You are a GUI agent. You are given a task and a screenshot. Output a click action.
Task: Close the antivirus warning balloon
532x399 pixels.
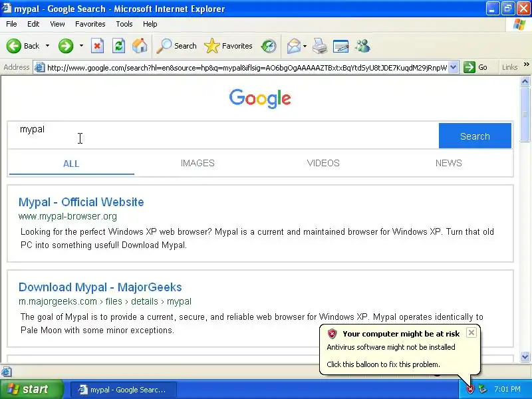(471, 333)
